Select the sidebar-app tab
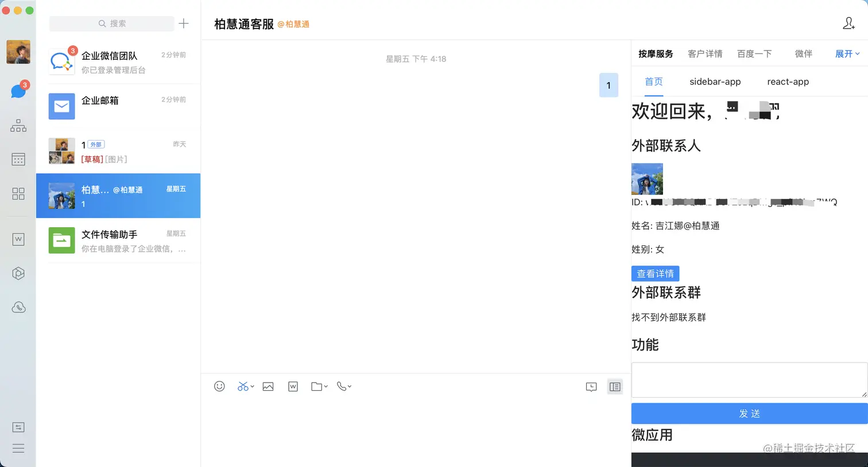This screenshot has height=467, width=868. pyautogui.click(x=715, y=81)
